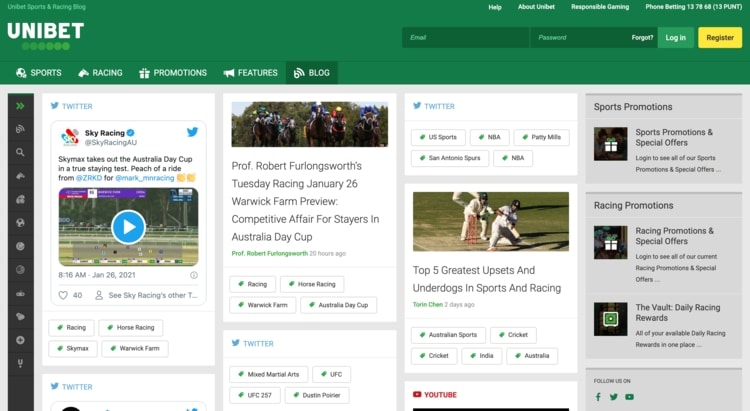Screen dimensions: 750x411
Task: Select the Mixed Martial Arts tag
Action: pyautogui.click(x=269, y=374)
